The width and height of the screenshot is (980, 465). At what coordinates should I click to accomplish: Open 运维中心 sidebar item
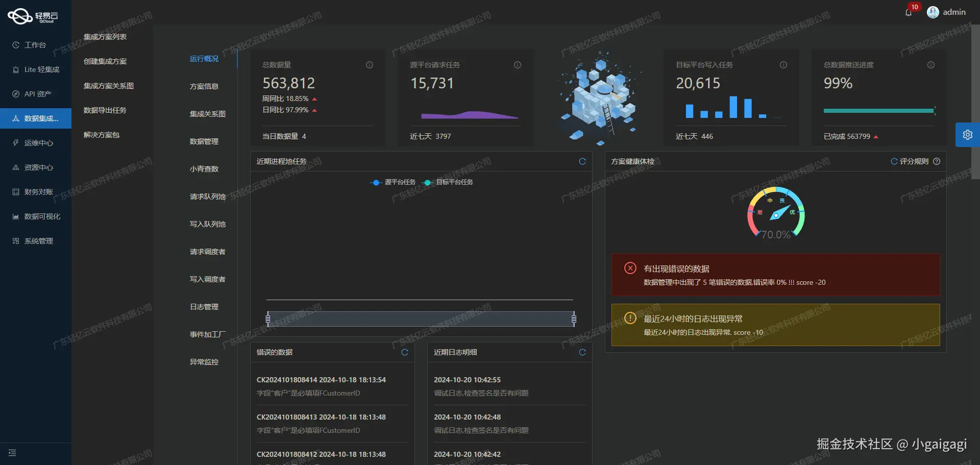click(x=36, y=143)
